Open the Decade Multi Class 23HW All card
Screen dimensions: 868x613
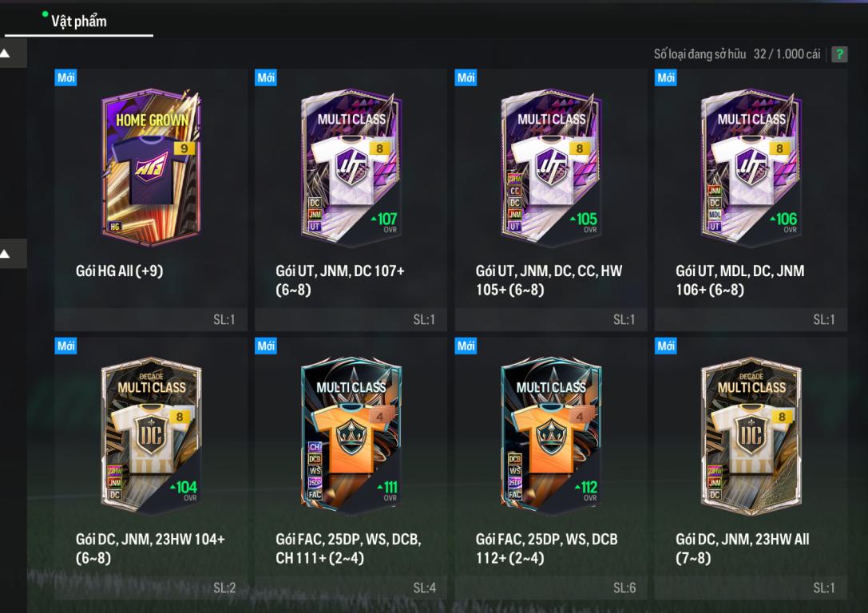click(751, 436)
